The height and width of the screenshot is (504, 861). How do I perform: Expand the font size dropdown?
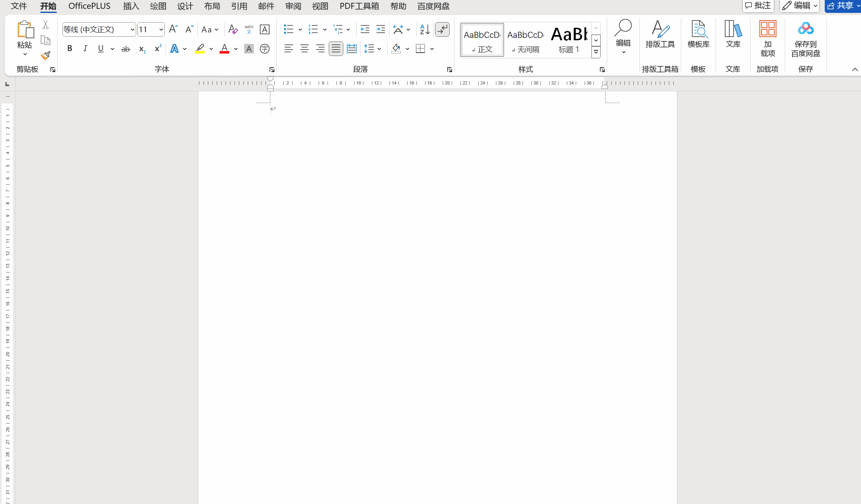click(x=161, y=29)
